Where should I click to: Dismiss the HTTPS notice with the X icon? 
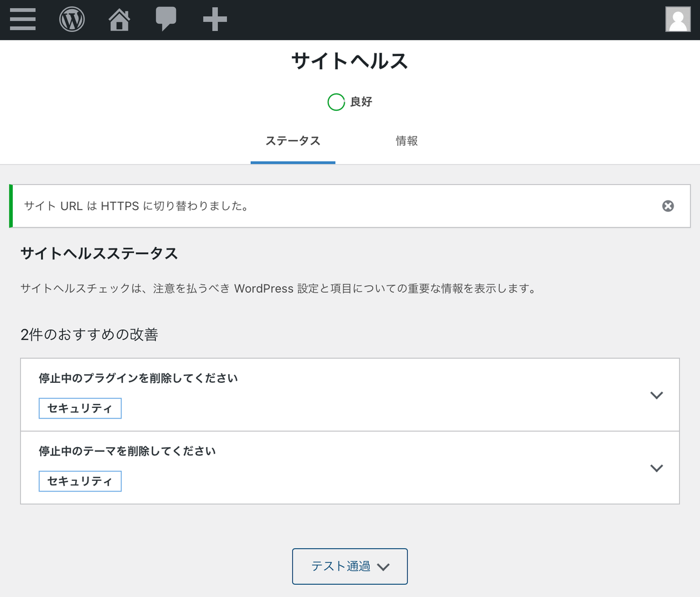[668, 205]
